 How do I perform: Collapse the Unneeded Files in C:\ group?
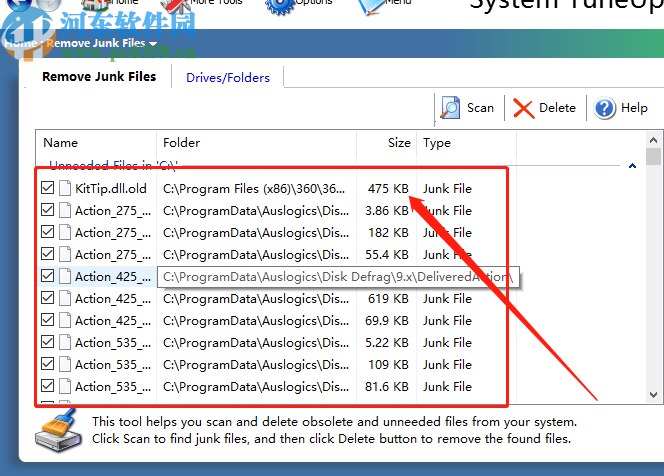pyautogui.click(x=632, y=166)
